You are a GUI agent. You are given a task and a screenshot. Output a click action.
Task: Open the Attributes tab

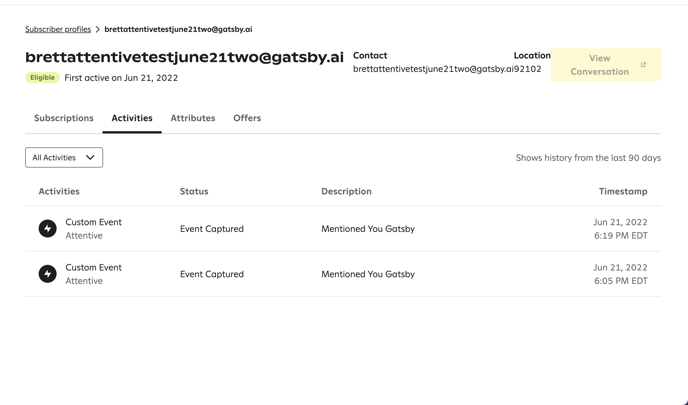pyautogui.click(x=193, y=118)
